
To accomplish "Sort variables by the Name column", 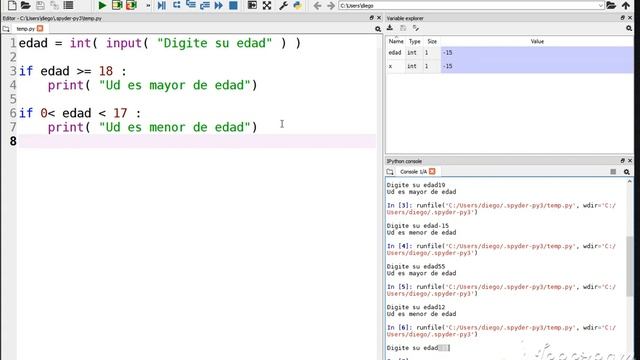I will click(396, 41).
